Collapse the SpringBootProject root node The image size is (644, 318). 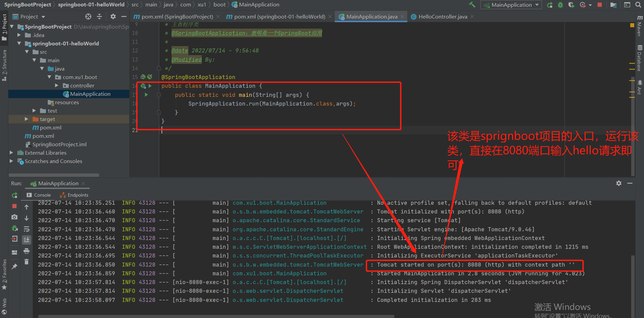[12, 26]
